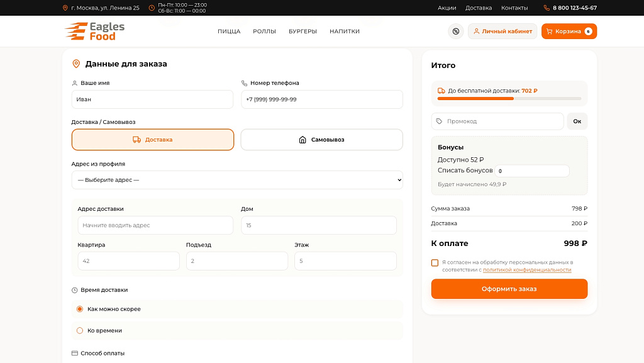Check the personal data consent checkbox

point(435,263)
